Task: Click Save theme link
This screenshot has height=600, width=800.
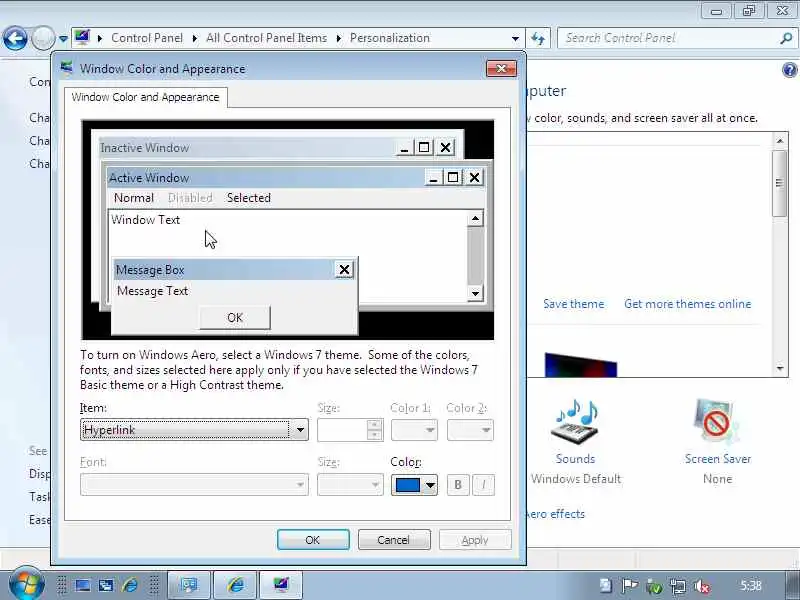Action: (573, 304)
